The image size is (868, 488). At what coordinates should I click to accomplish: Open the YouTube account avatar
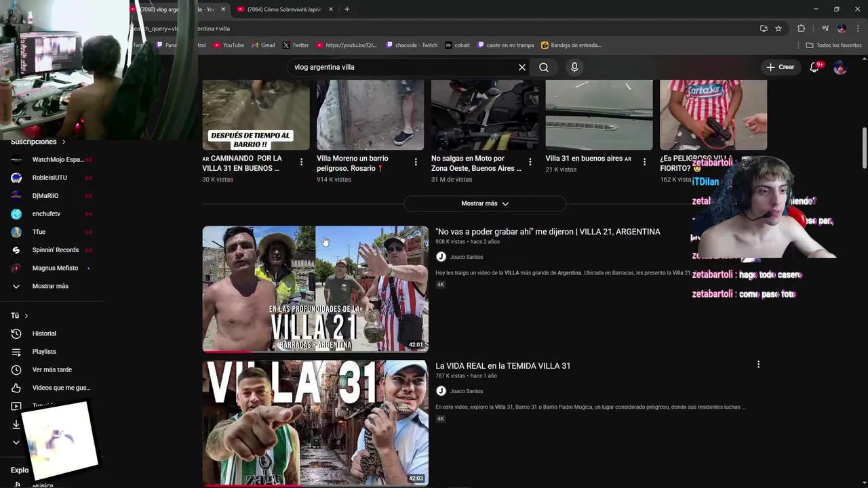pos(840,67)
